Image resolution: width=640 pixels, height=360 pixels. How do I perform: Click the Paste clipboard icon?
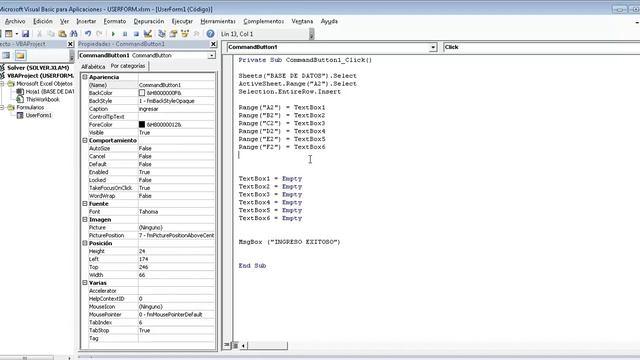[x=62, y=34]
